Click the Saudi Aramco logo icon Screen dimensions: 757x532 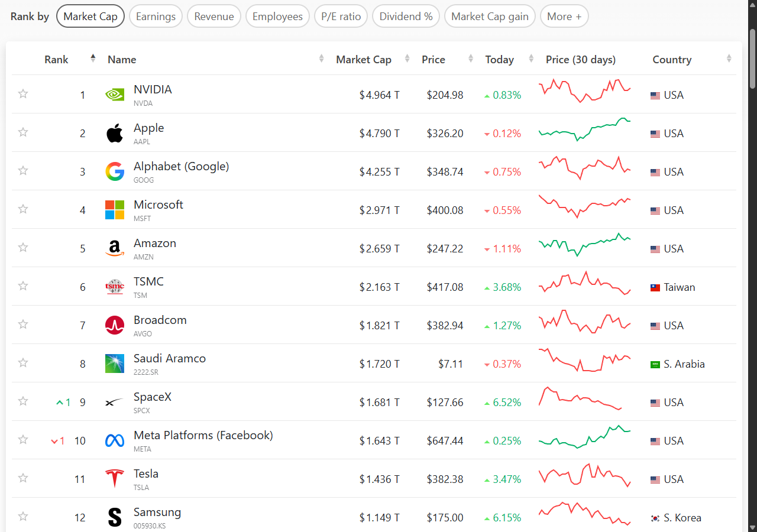115,364
